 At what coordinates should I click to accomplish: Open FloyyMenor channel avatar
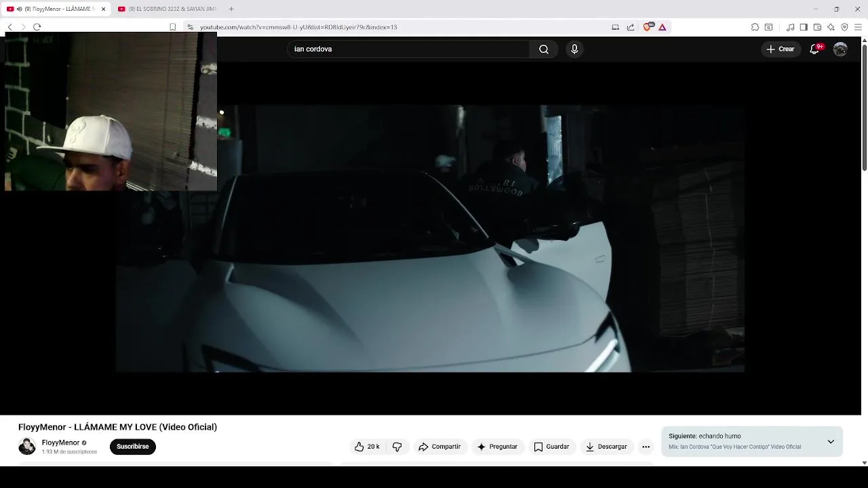[27, 446]
